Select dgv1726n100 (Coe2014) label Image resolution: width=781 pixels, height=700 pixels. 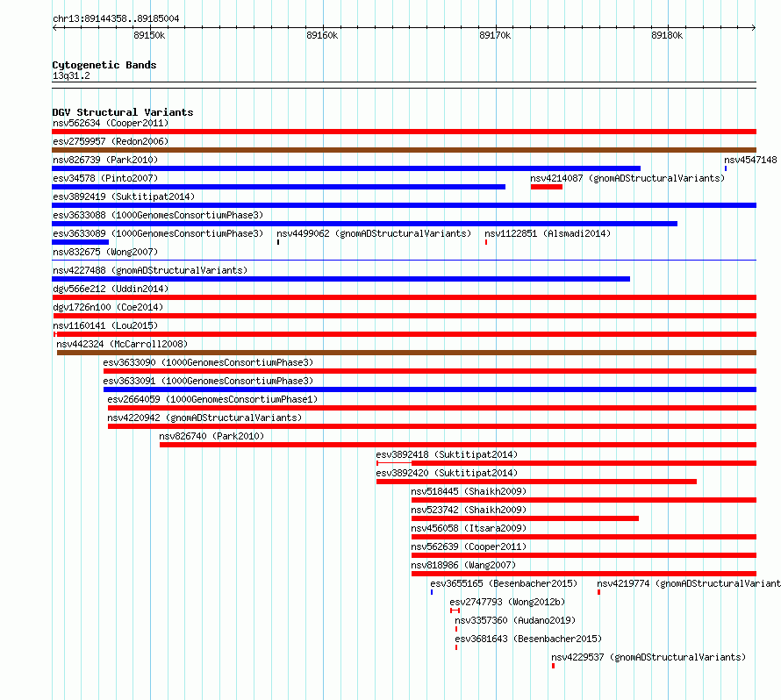click(108, 307)
